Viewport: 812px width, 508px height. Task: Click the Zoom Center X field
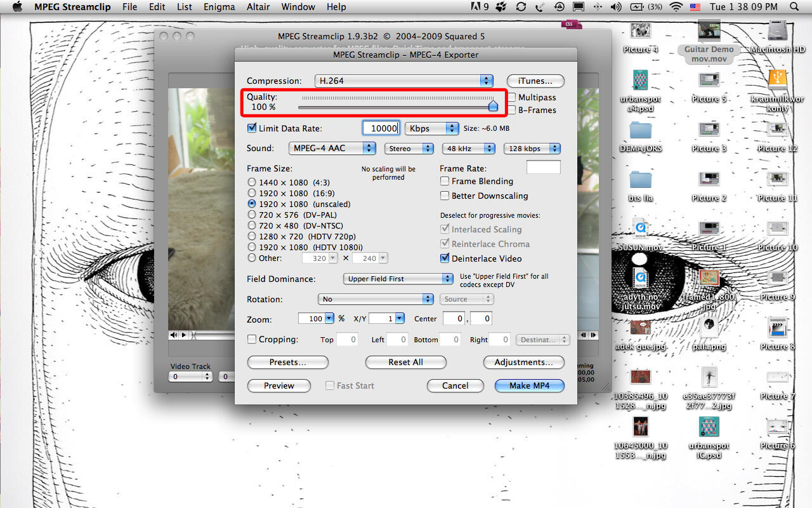click(x=454, y=318)
